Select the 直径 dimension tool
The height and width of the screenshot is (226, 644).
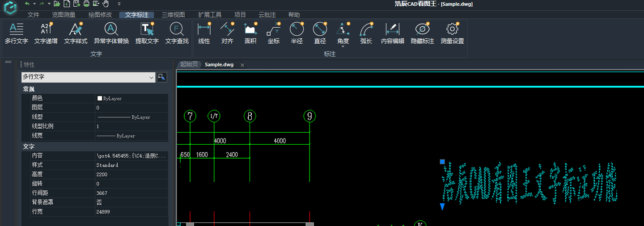pos(320,33)
